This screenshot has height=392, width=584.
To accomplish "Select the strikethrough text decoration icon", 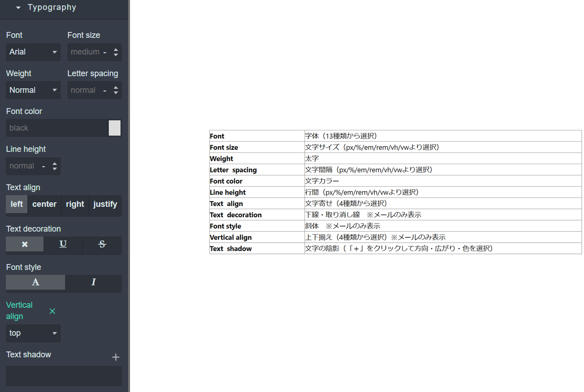I will click(102, 244).
